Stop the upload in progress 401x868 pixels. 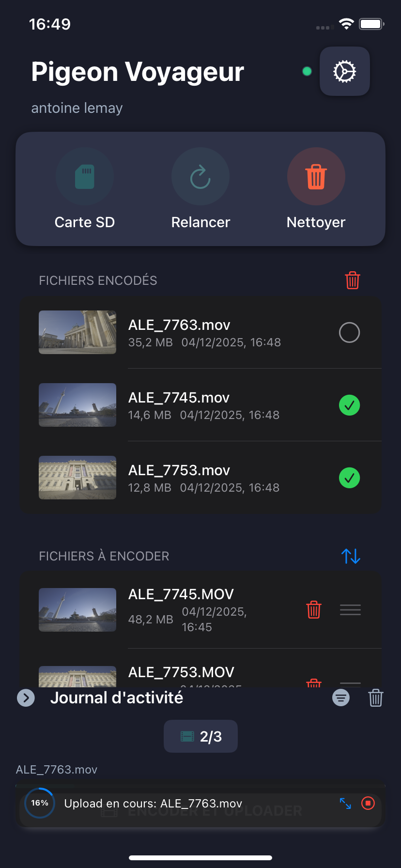[368, 804]
